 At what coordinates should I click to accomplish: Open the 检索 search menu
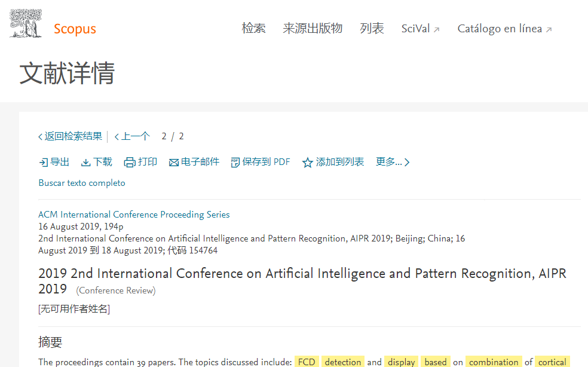(x=253, y=29)
